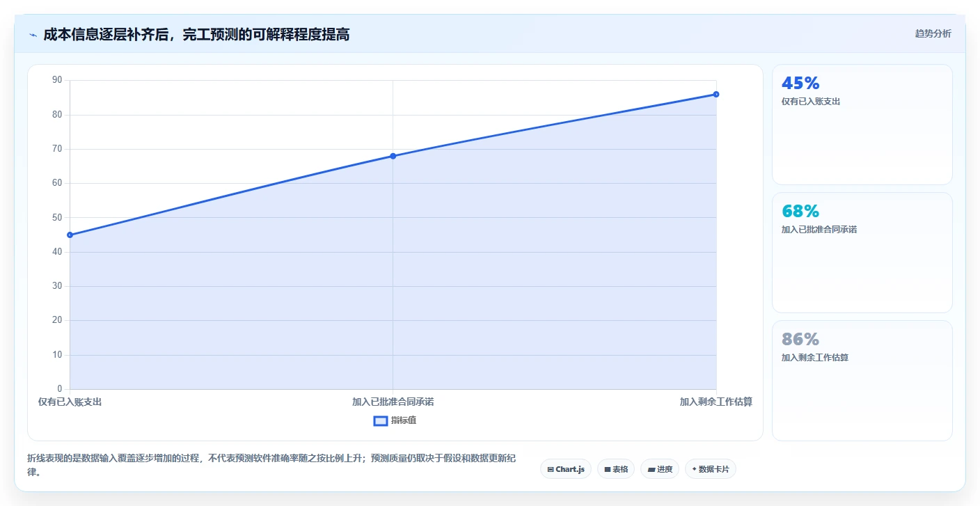Image resolution: width=980 pixels, height=506 pixels.
Task: Click card label 仅有已入账支出
Action: [811, 102]
